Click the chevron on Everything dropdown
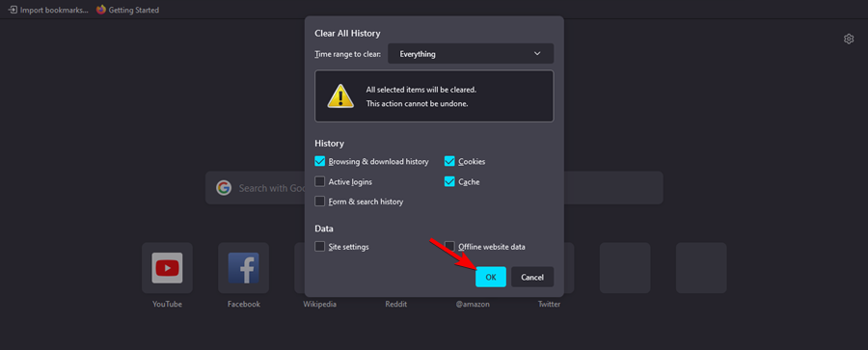The height and width of the screenshot is (350, 868). pos(537,54)
